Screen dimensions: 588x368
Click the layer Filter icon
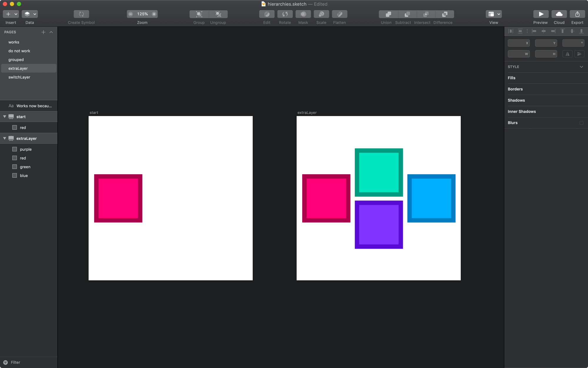point(5,362)
